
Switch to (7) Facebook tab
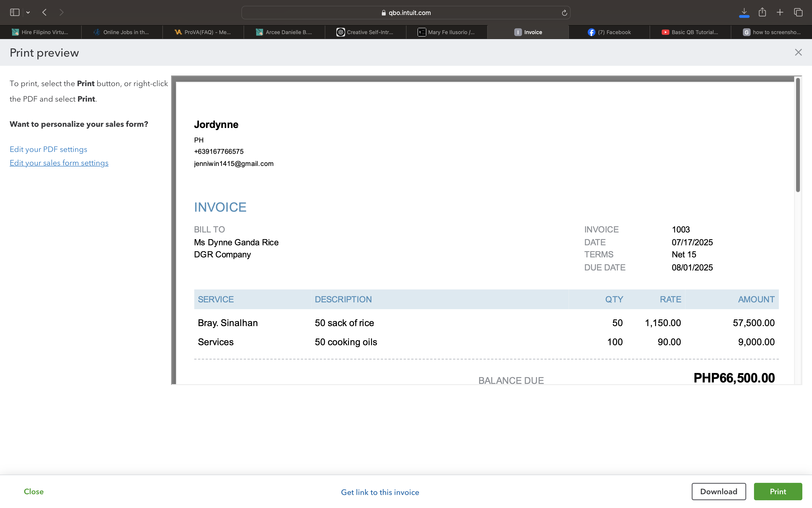coord(609,32)
